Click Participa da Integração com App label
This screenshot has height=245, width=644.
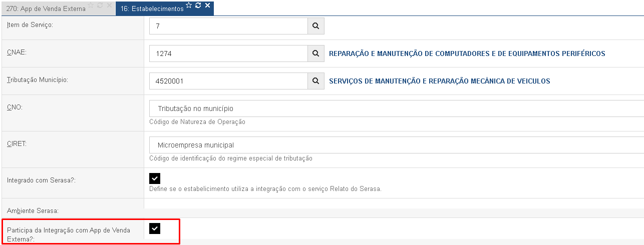click(69, 234)
